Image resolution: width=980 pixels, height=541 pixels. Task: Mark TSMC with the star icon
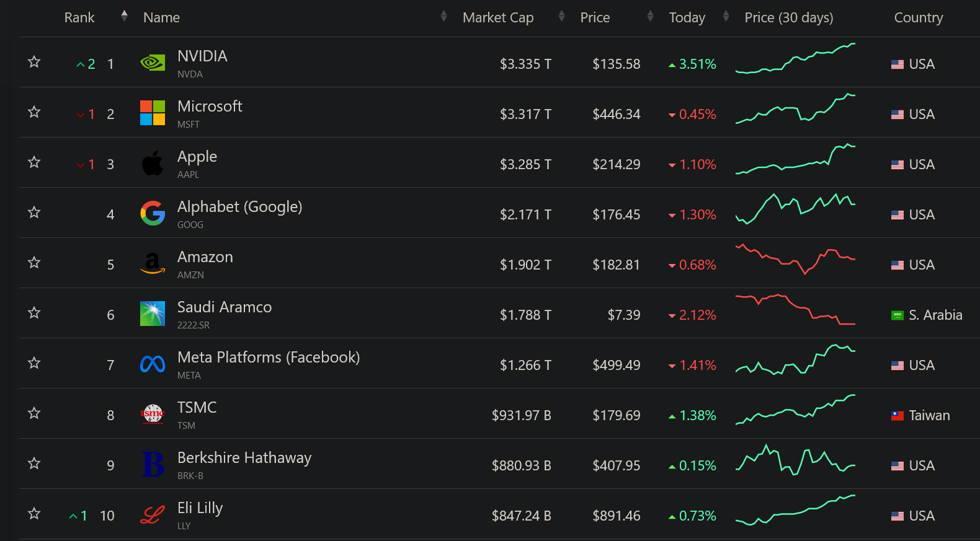coord(34,413)
